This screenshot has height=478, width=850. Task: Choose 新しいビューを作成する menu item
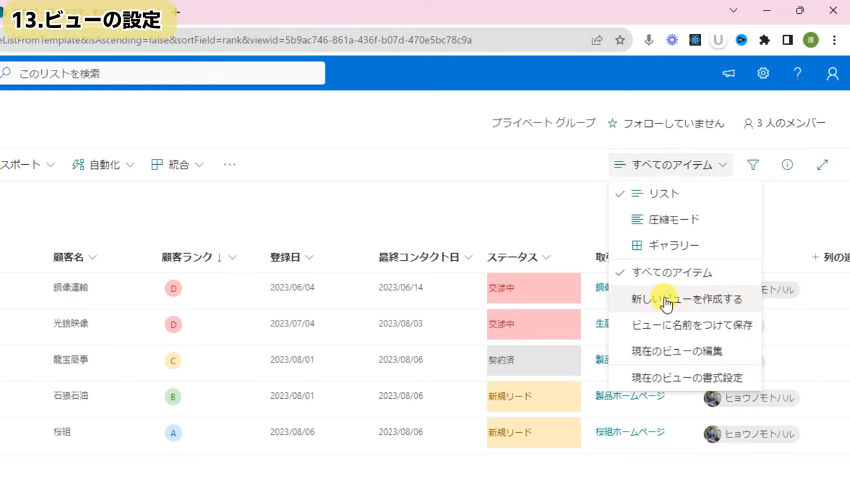click(686, 299)
